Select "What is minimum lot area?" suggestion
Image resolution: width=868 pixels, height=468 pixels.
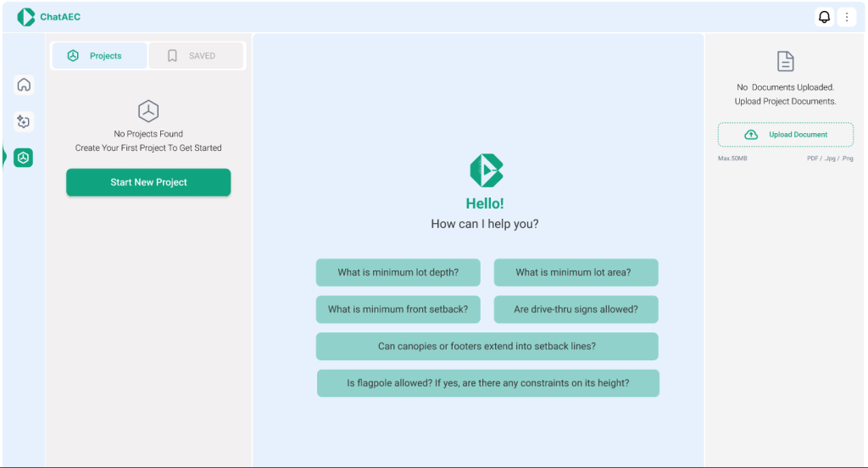(x=576, y=272)
